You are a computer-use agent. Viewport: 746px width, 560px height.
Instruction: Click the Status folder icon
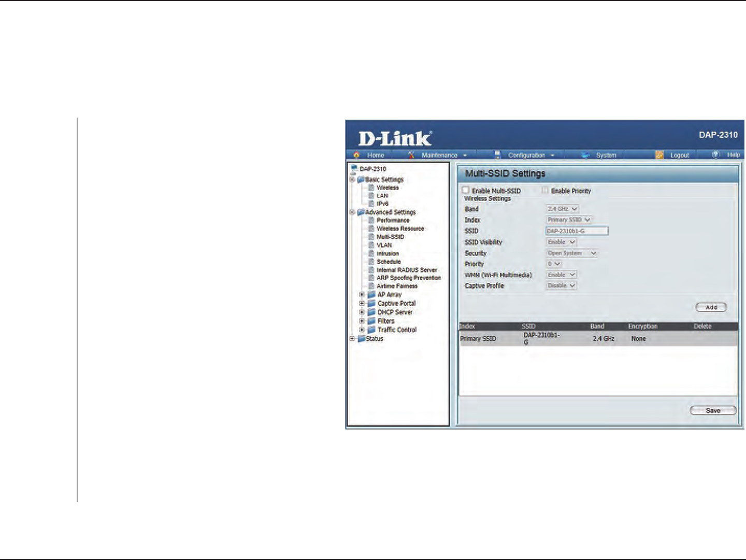tap(361, 338)
